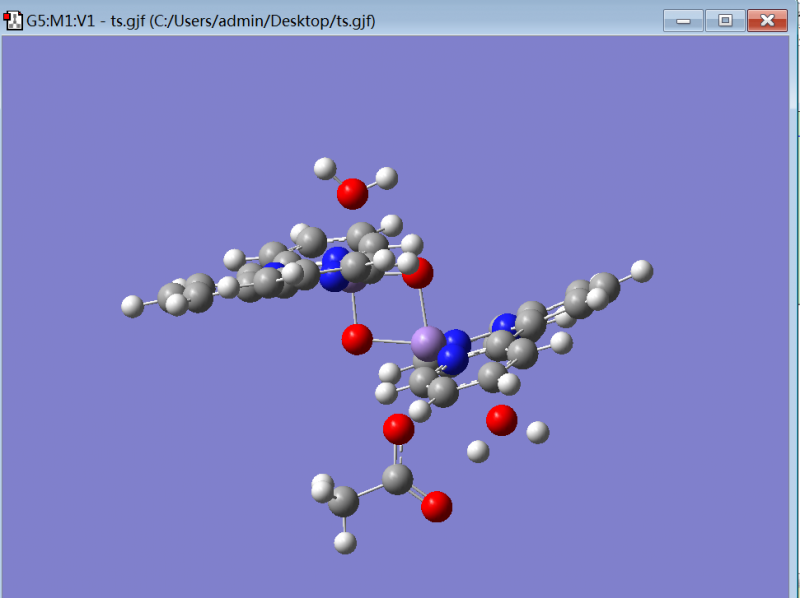
Task: Click the GaussView window icon in title bar
Action: tap(13, 21)
